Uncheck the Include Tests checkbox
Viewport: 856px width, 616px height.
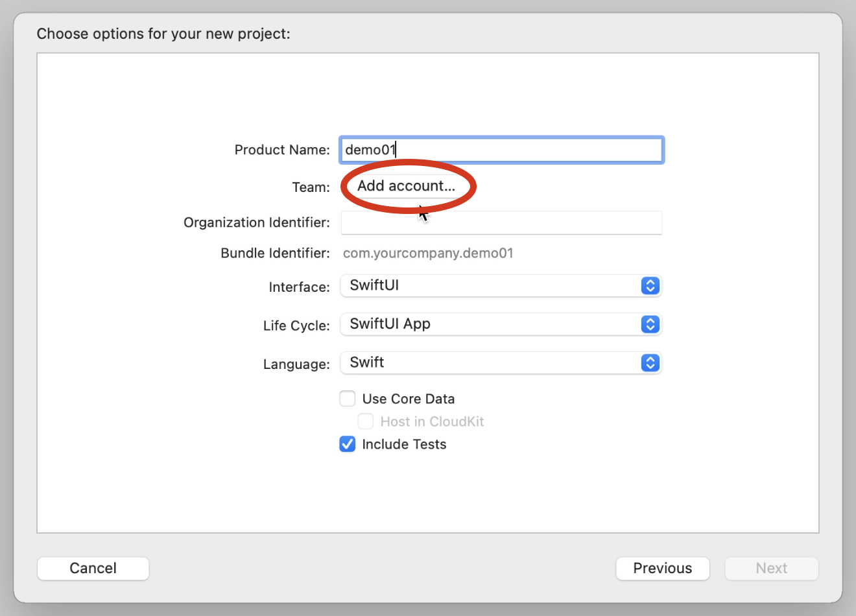pos(348,444)
